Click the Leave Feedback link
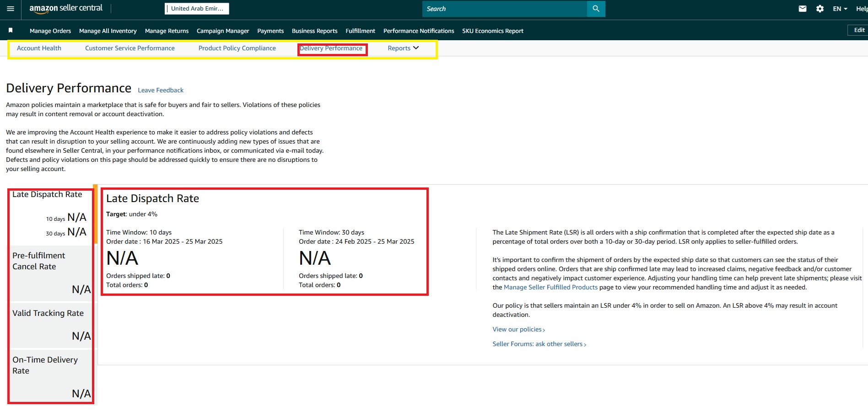 coord(161,90)
